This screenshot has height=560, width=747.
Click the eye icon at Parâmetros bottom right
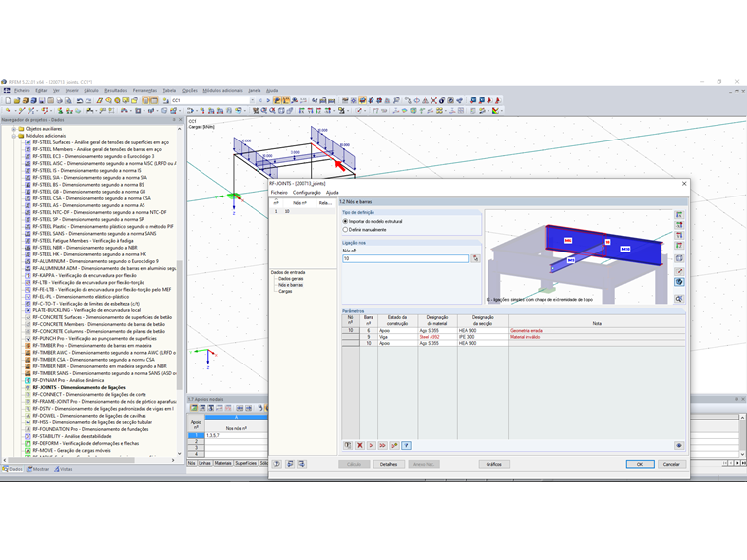(679, 446)
